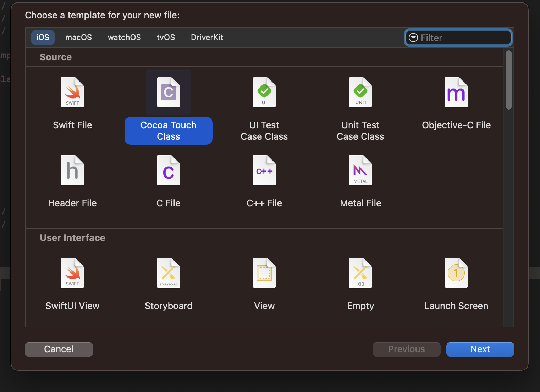This screenshot has height=392, width=540.
Task: Click the "UI Test Case Class" label
Action: [264, 131]
